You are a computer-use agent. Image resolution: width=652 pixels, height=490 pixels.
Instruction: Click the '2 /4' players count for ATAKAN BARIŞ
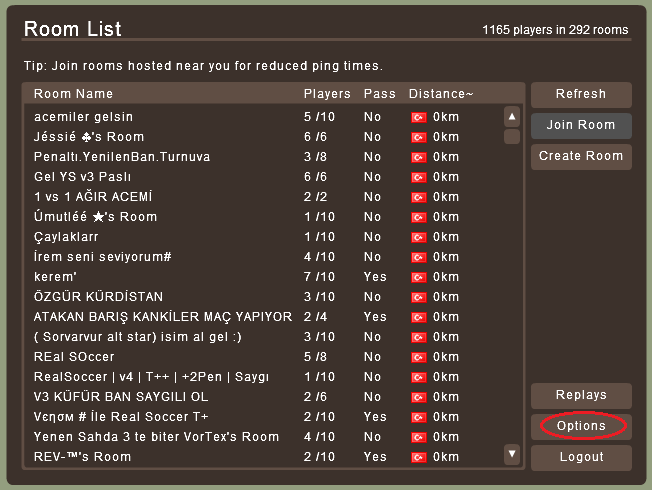click(315, 317)
